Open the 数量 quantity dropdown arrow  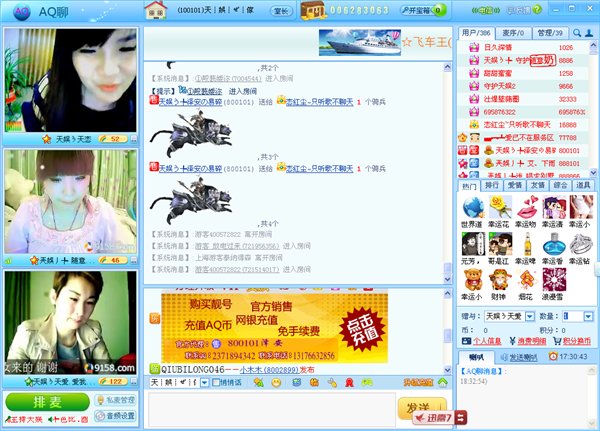[588, 317]
